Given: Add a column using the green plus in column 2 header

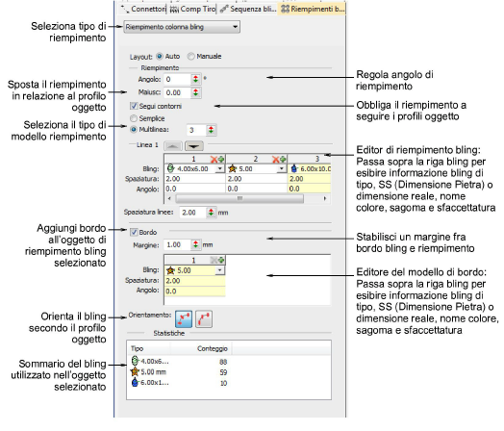Looking at the screenshot, I should (283, 159).
